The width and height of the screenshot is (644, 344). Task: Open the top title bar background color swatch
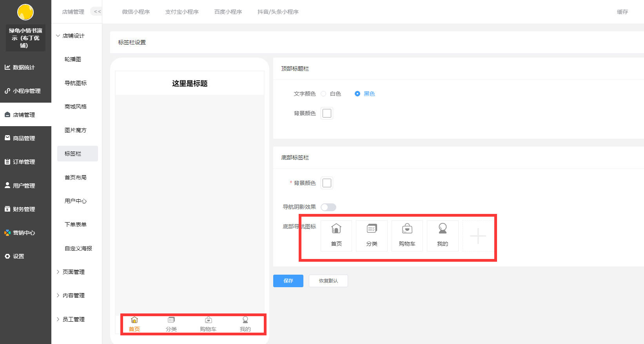click(327, 113)
